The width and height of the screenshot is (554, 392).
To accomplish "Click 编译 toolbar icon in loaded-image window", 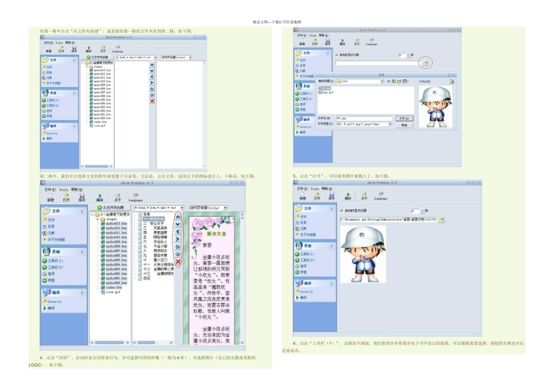I will (348, 196).
